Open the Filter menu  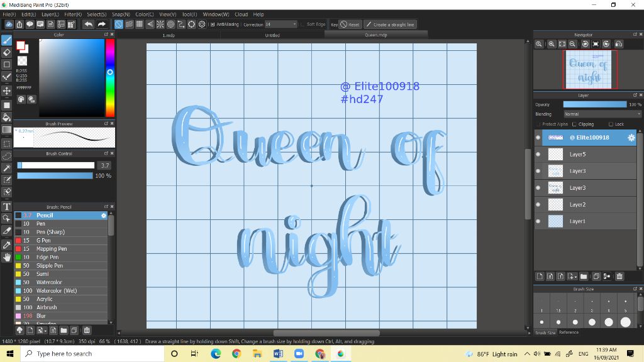click(73, 14)
